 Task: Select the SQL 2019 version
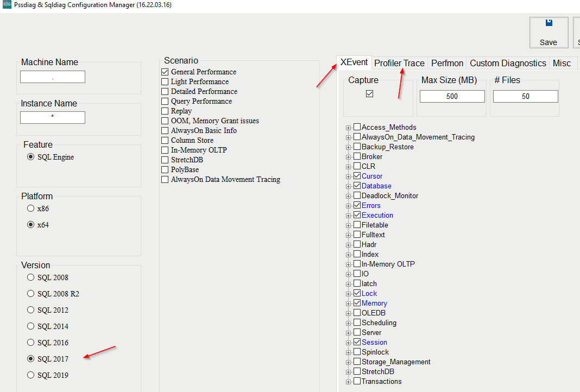click(30, 375)
